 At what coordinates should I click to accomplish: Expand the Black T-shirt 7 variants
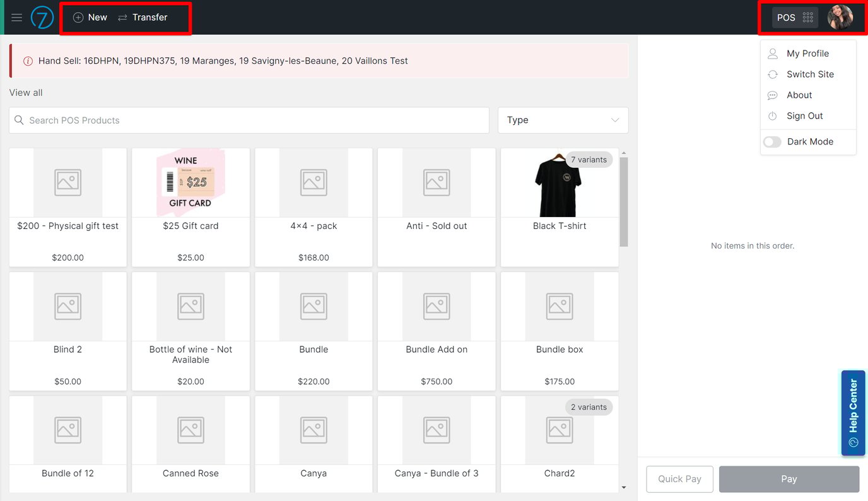(589, 160)
